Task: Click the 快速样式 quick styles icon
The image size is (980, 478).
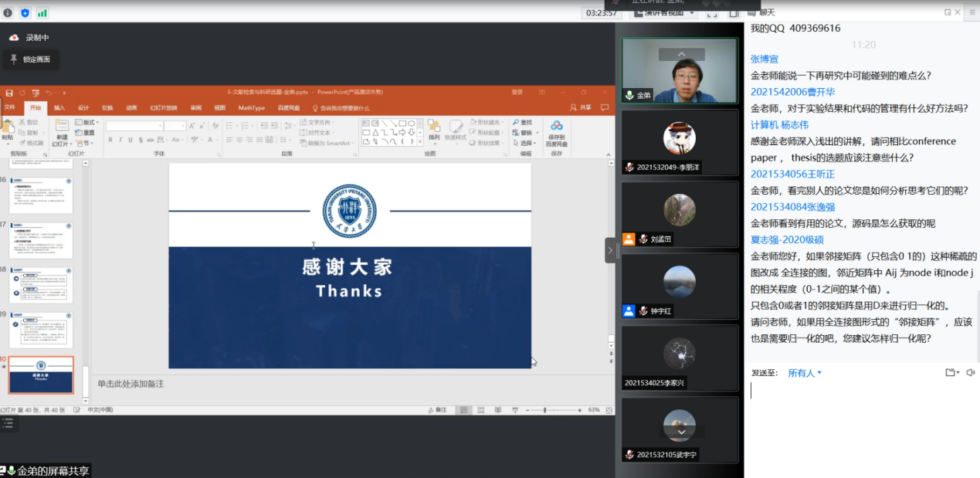Action: pos(456,128)
